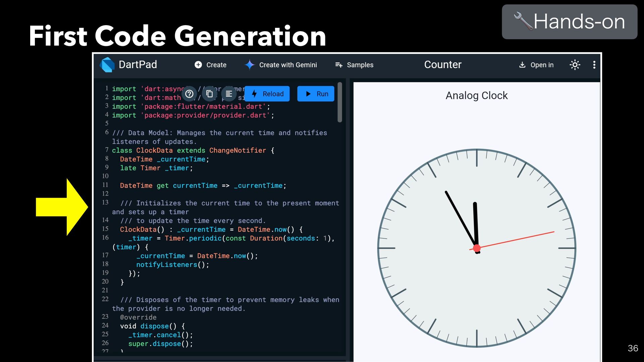Open the three-dot overflow menu
The image size is (644, 362).
tap(594, 65)
